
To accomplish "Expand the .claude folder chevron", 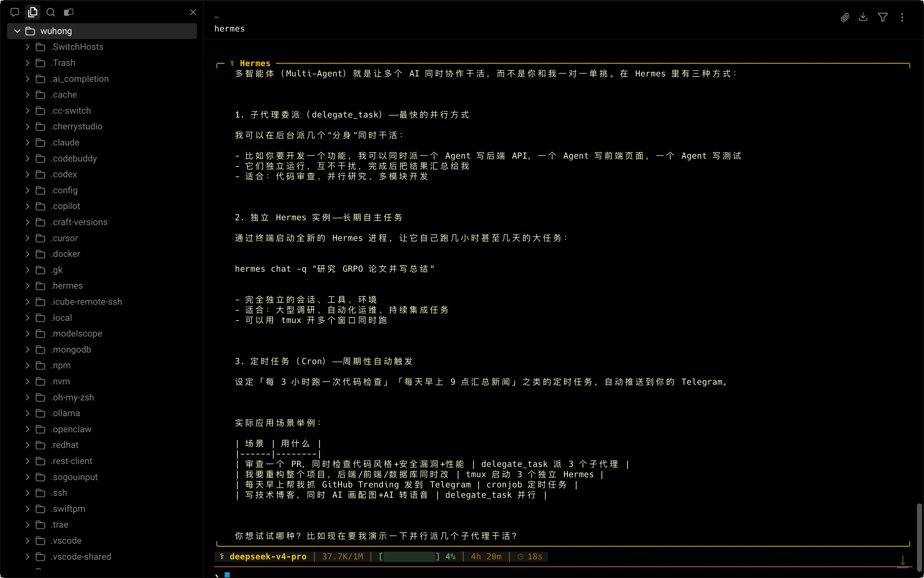I will [x=28, y=142].
